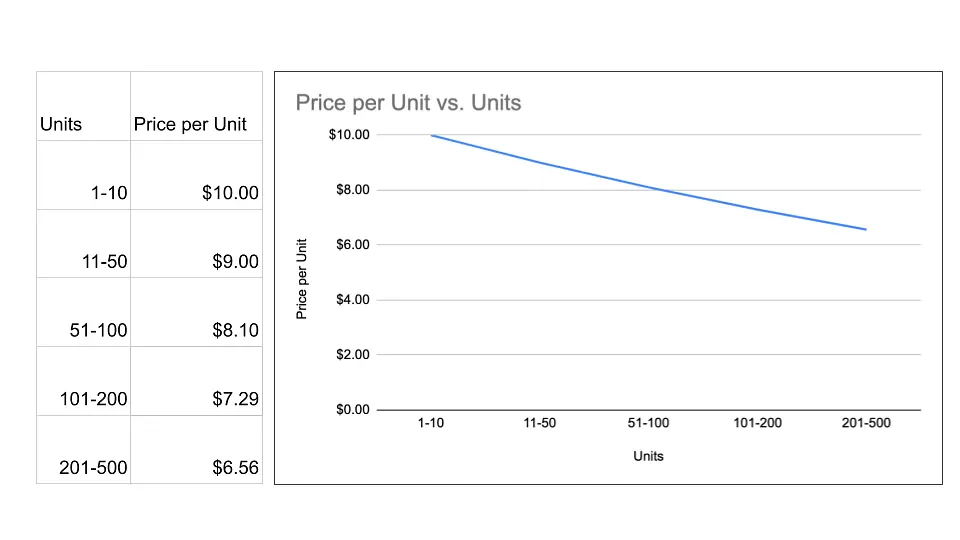The width and height of the screenshot is (960, 540).
Task: Click the 51-100 units cell
Action: point(83,312)
